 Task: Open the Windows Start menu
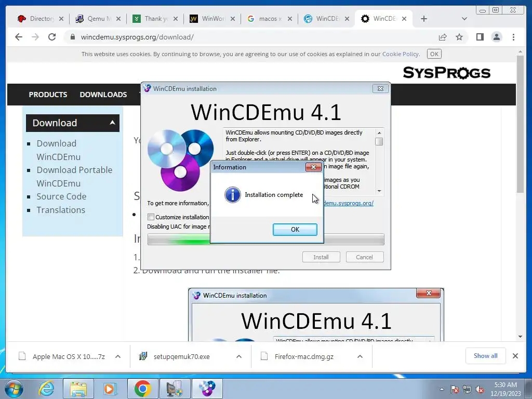click(14, 389)
